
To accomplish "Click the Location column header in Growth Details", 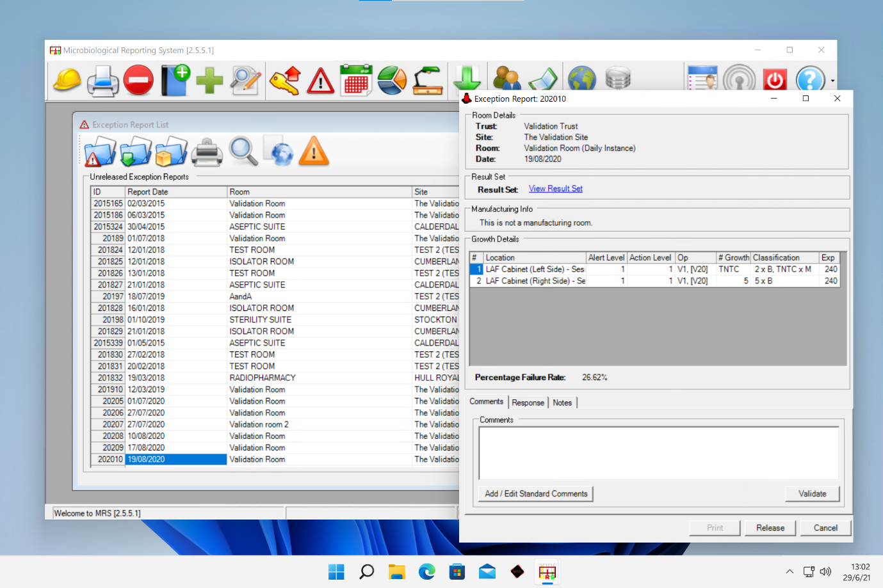I will [535, 258].
